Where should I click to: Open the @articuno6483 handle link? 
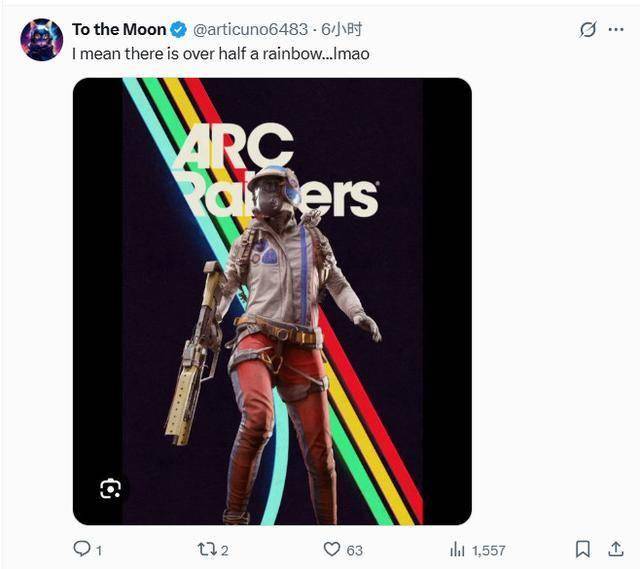240,30
